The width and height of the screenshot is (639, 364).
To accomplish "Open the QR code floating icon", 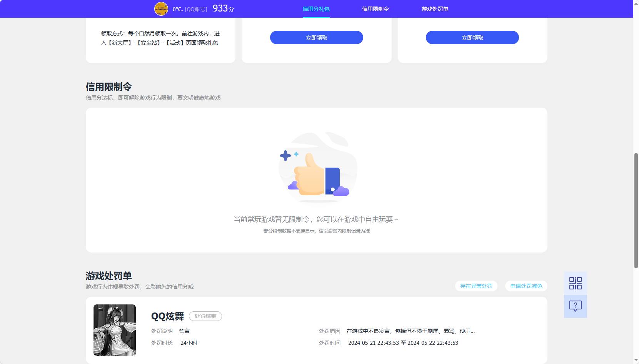I will 575,283.
